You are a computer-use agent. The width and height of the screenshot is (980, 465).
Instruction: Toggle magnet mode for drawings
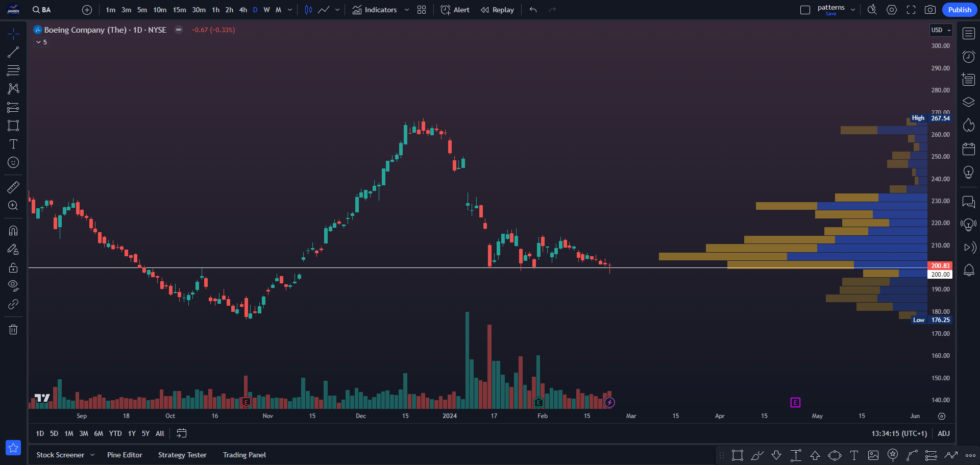(13, 231)
